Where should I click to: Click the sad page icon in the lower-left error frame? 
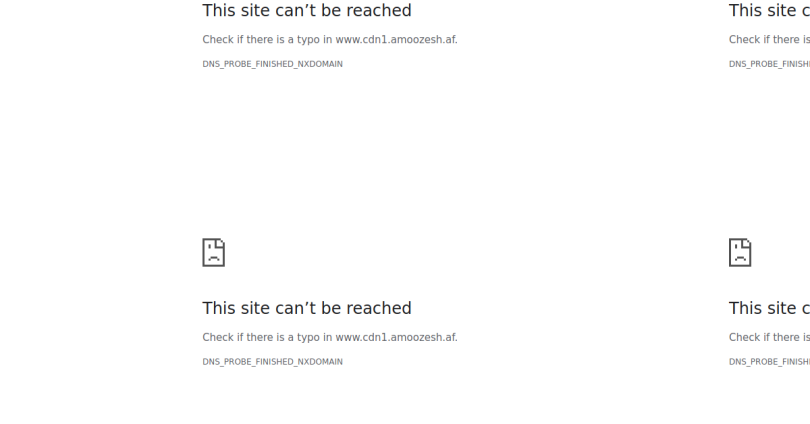coord(213,252)
